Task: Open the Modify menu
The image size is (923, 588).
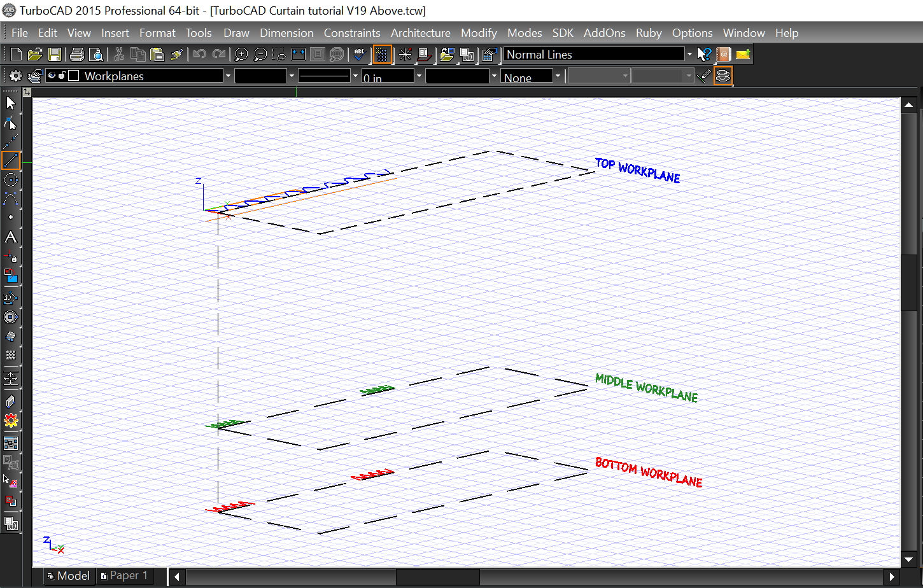Action: 479,33
